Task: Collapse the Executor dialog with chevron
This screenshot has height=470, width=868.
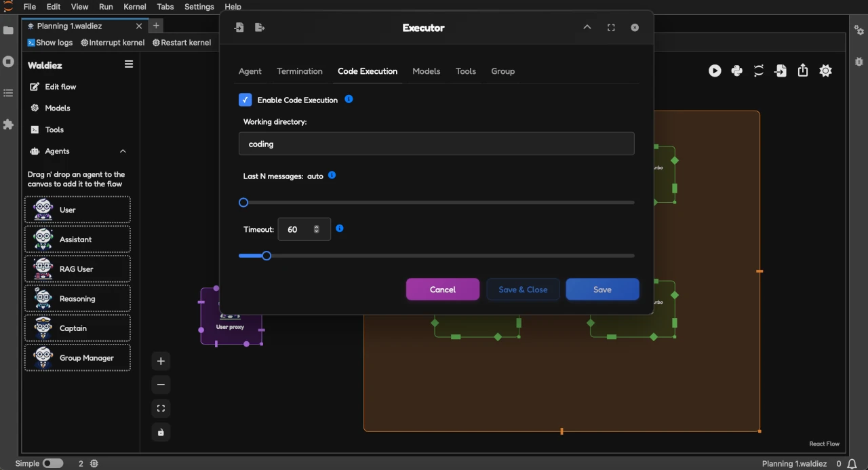Action: tap(587, 28)
